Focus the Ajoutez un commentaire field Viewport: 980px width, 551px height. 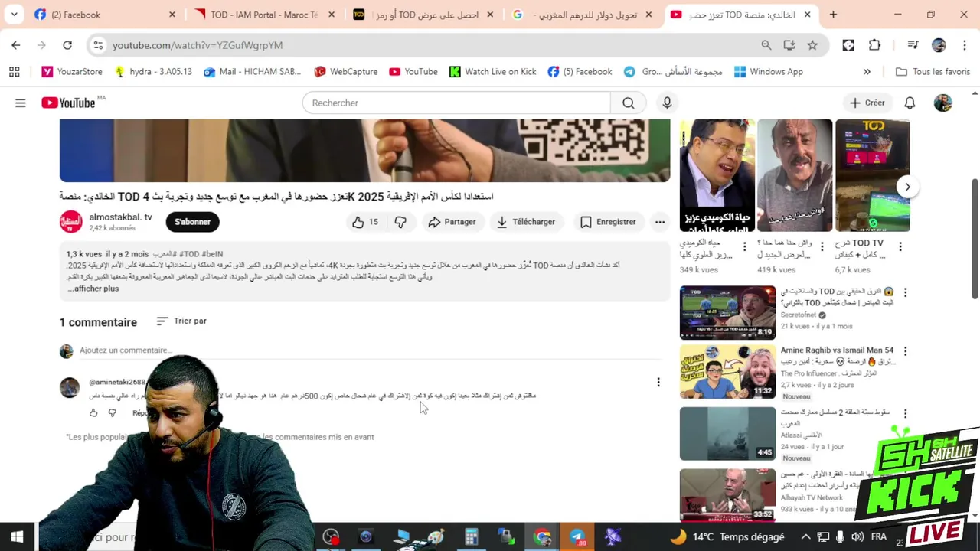[x=370, y=350]
